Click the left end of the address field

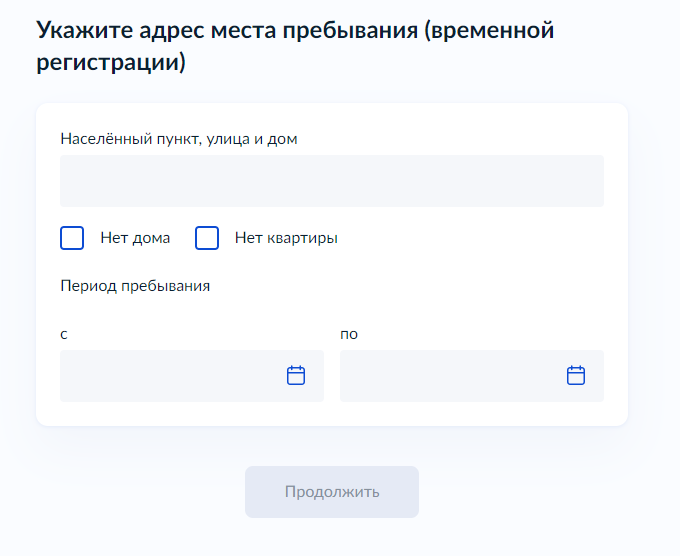click(69, 181)
